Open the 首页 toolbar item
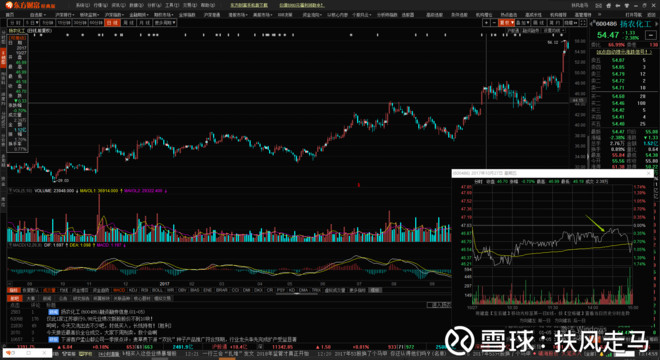660x360 pixels. 10,15
